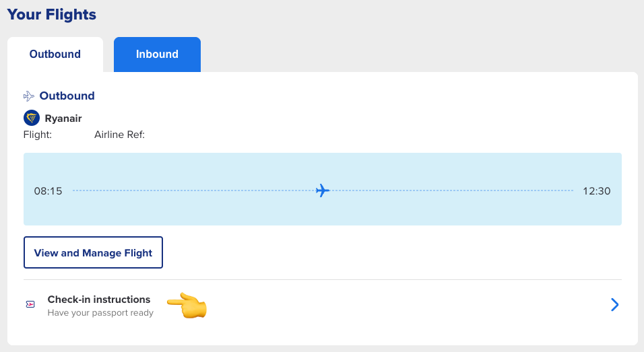Click the yellow pointing hand emoji
Screen dimensions: 644x352
pos(187,306)
